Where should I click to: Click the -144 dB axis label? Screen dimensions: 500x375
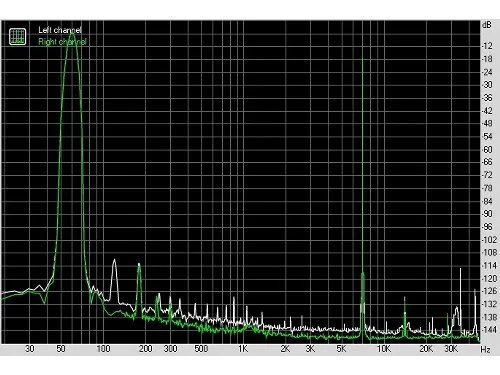tap(489, 330)
